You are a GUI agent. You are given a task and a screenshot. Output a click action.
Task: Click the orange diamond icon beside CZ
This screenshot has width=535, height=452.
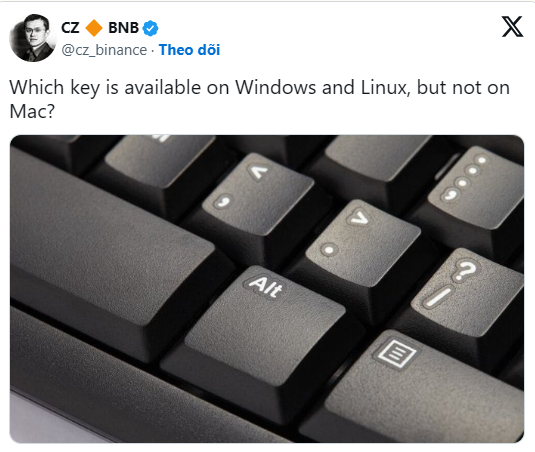(x=94, y=28)
